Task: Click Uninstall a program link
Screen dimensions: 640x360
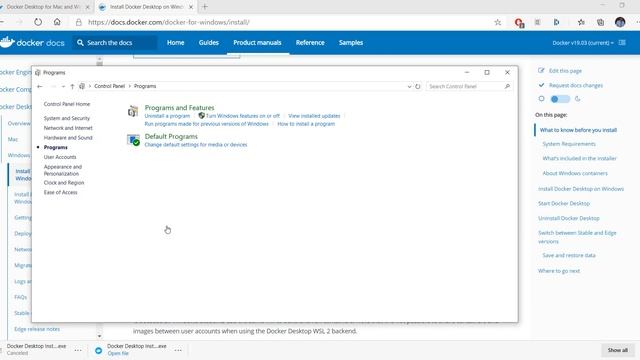Action: point(167,116)
